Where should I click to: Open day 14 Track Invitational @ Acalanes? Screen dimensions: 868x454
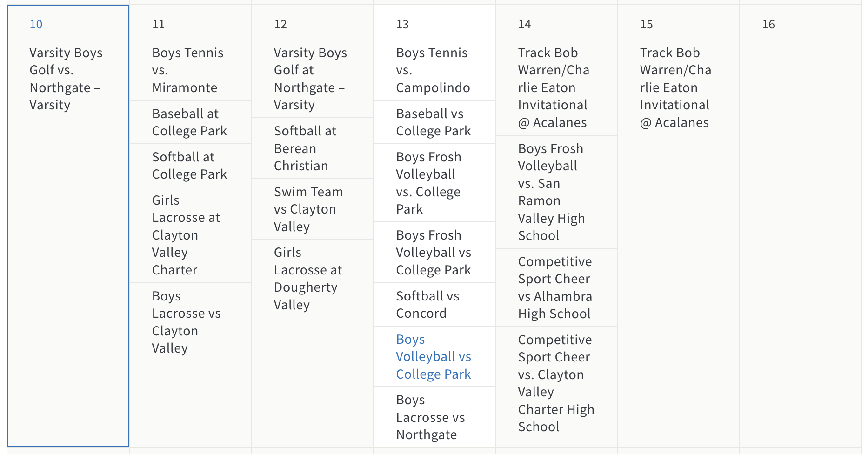click(x=554, y=87)
